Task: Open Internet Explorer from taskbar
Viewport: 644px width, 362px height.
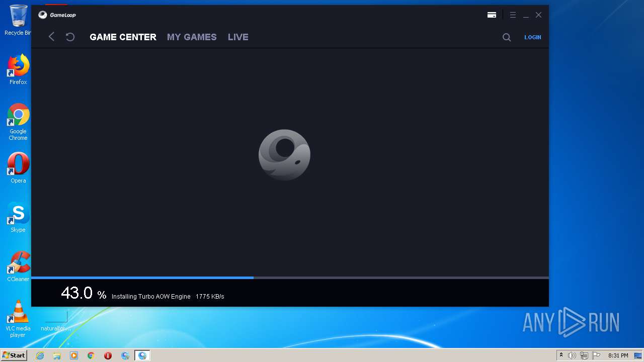Action: tap(40, 355)
